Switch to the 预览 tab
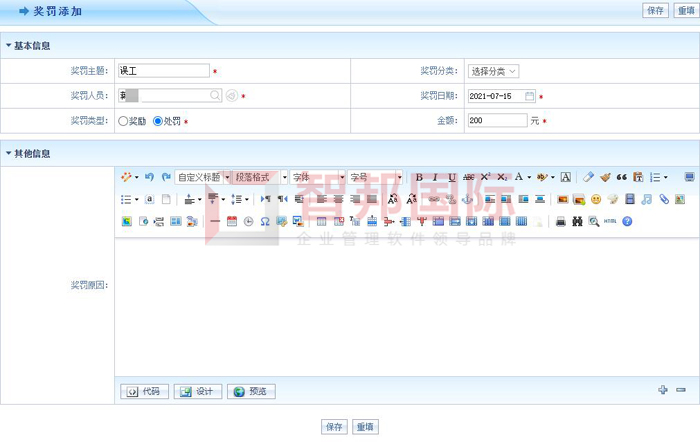 pos(251,391)
